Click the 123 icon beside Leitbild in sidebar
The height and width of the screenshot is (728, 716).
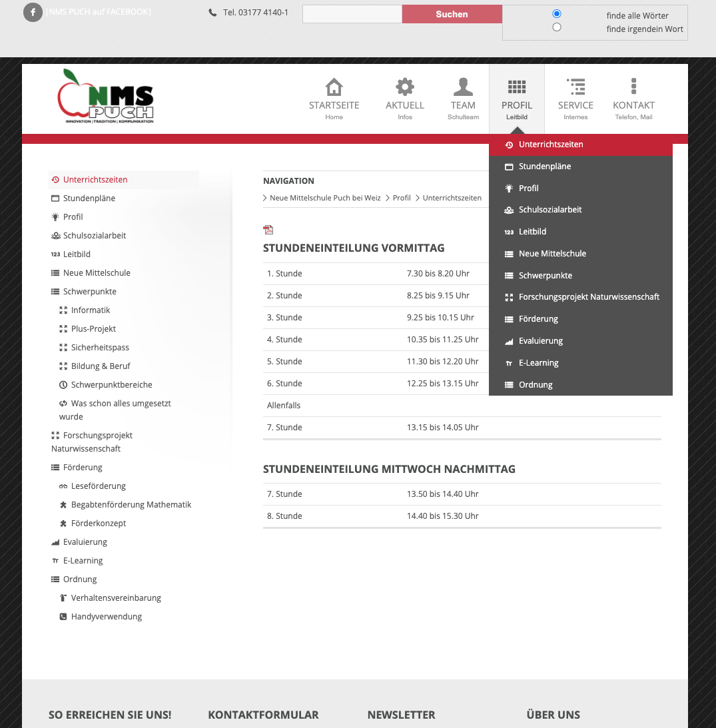(x=56, y=254)
